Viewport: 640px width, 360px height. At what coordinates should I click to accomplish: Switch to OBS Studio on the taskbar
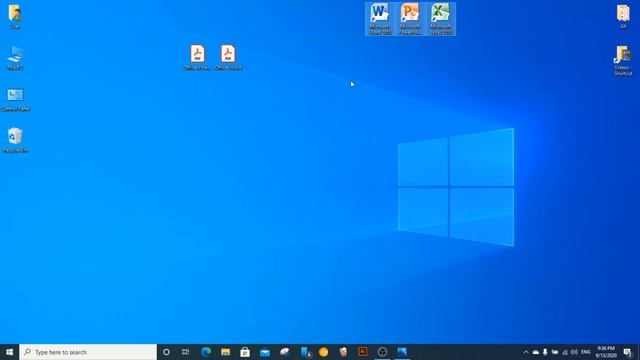pos(382,352)
